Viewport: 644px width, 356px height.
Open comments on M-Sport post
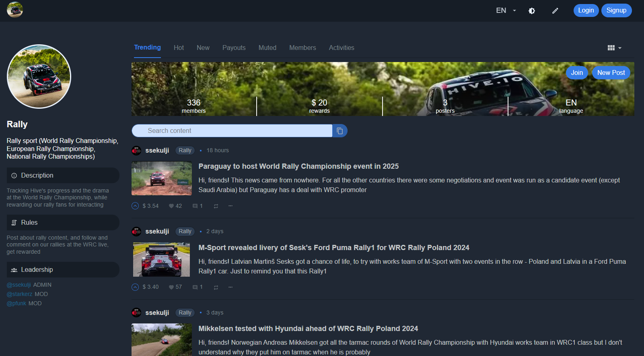[198, 287]
